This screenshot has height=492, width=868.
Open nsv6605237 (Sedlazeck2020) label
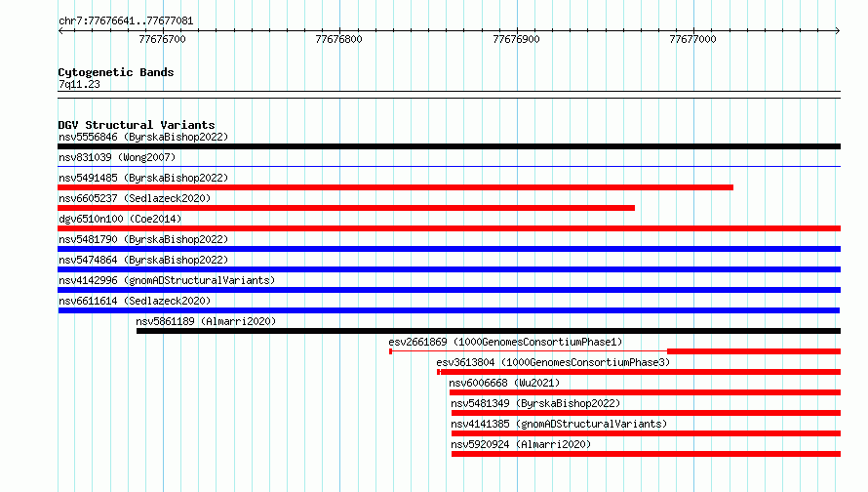(x=135, y=198)
